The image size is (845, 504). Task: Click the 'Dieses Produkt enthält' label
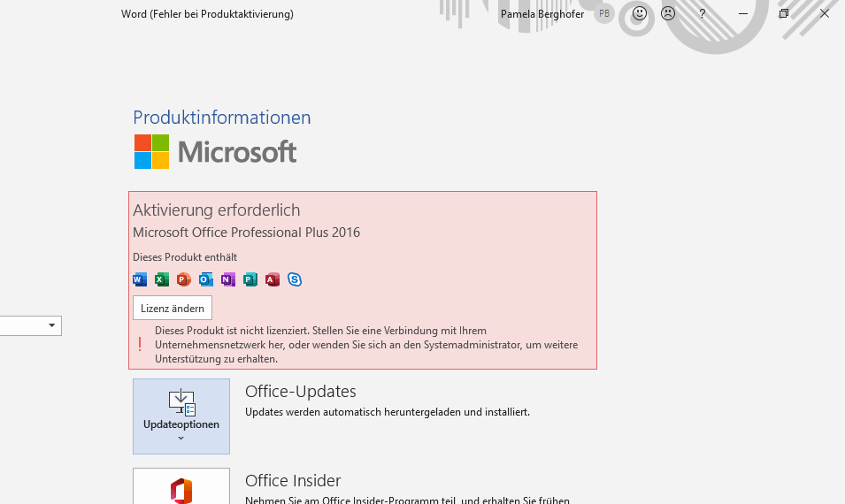coord(185,257)
